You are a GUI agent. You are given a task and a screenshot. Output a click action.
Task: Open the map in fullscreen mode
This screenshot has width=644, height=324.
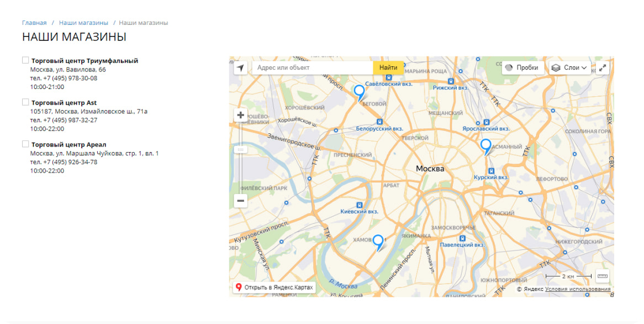click(x=603, y=68)
